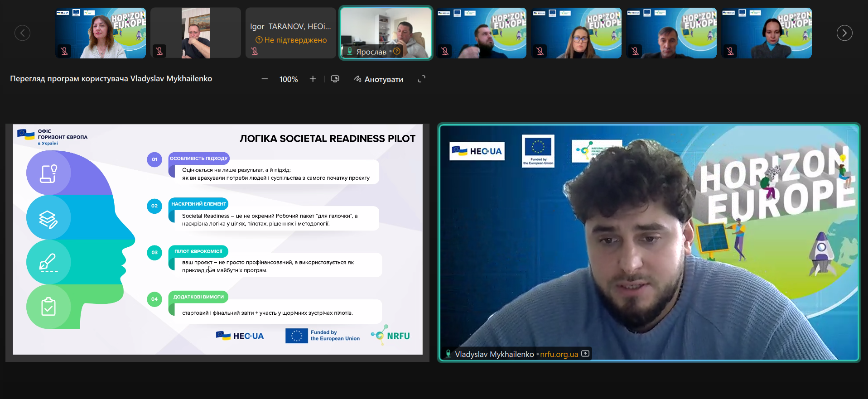868x399 pixels.
Task: Show next participants with right arrow
Action: pos(844,33)
